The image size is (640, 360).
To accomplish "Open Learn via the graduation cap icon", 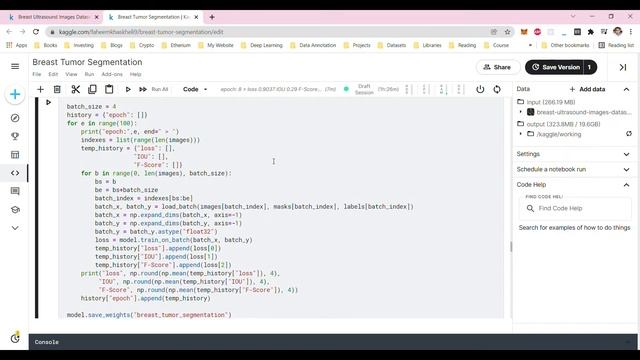I will click(x=15, y=209).
